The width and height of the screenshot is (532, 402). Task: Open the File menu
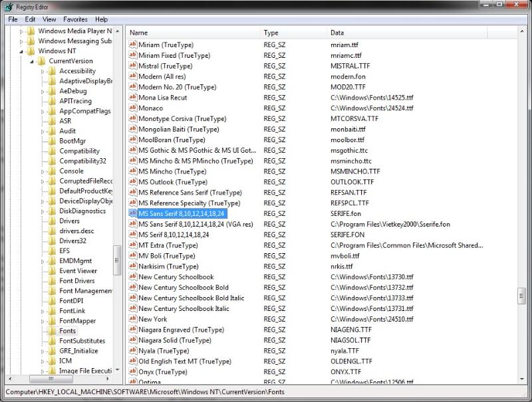tap(13, 19)
